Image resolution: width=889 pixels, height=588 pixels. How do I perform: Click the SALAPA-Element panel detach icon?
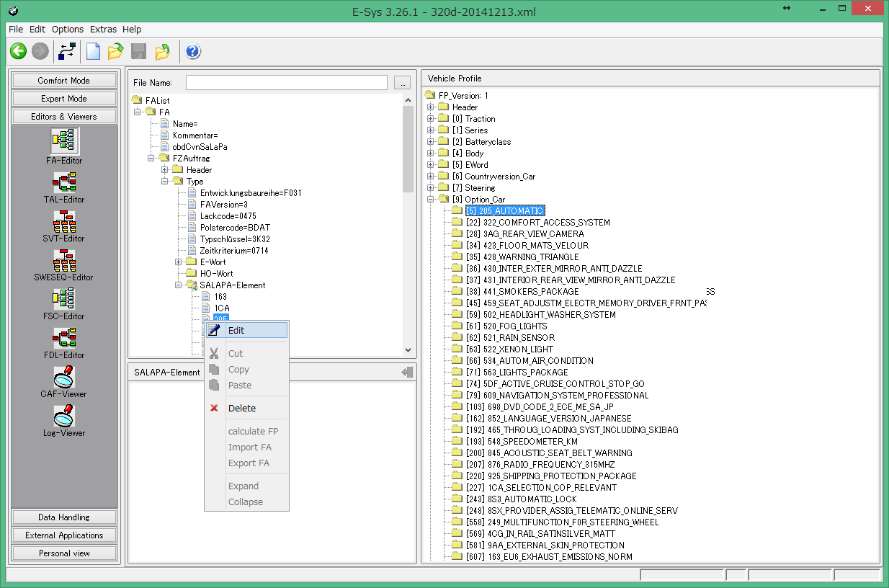click(408, 372)
